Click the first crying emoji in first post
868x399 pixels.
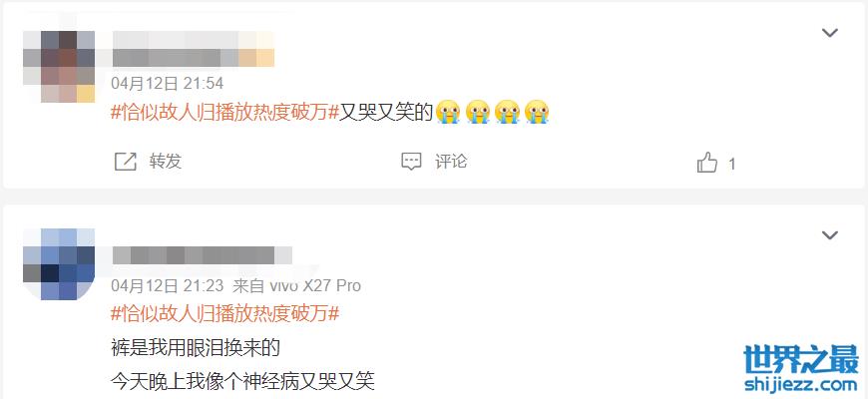448,112
